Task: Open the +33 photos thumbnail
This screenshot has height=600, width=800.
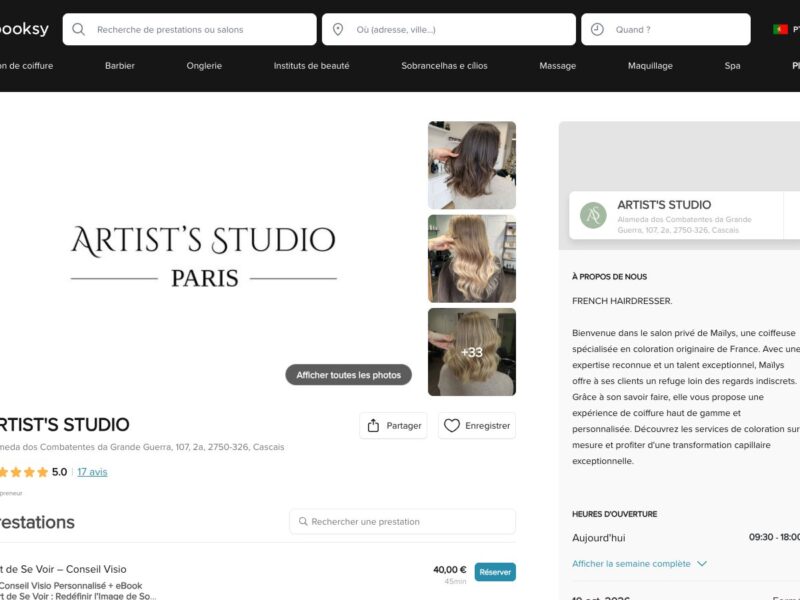Action: (x=472, y=352)
